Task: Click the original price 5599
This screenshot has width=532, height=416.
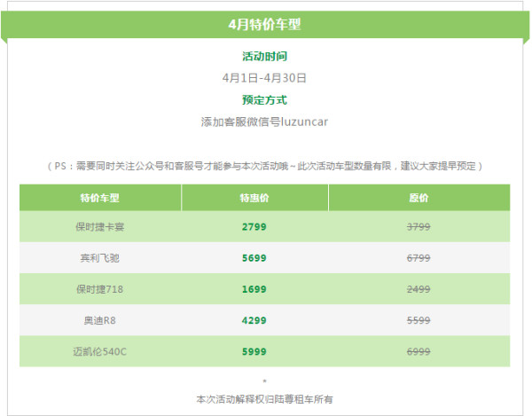Action: point(419,320)
